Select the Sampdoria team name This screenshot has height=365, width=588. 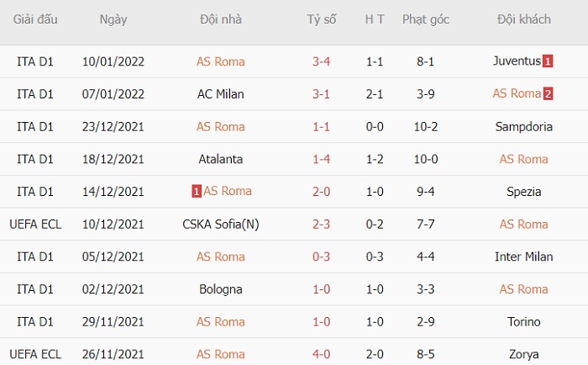[524, 127]
